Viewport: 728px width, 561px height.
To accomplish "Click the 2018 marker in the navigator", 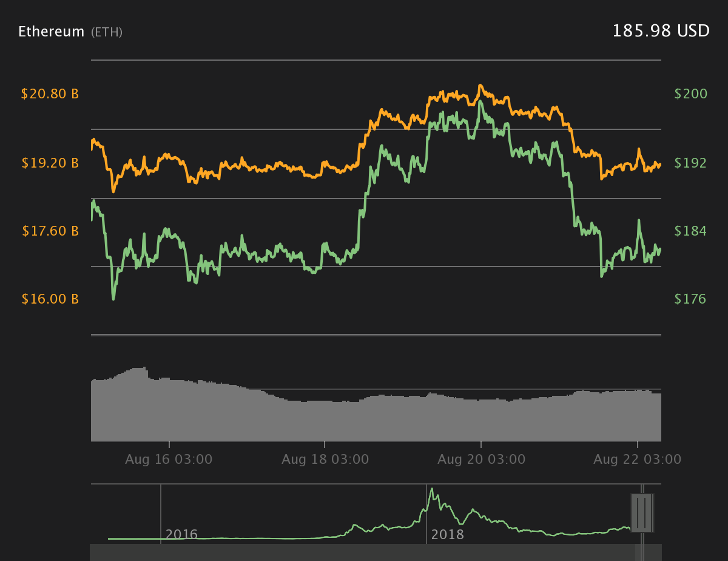I will tap(447, 535).
